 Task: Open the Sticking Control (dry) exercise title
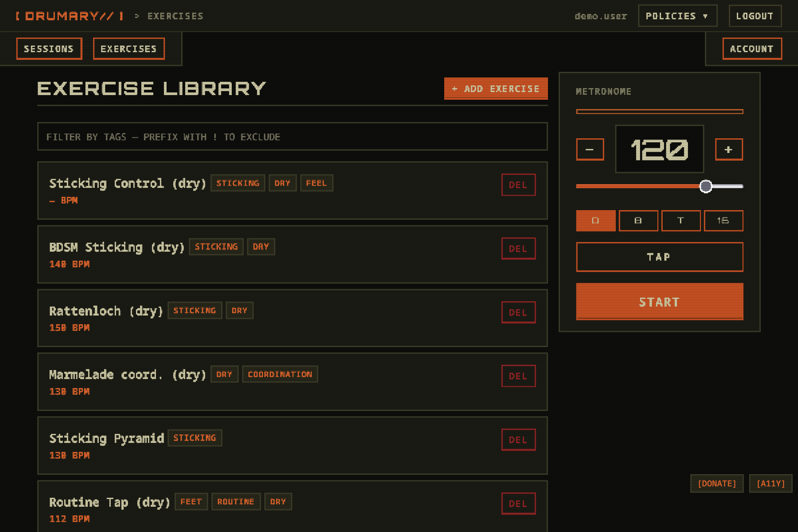click(128, 183)
